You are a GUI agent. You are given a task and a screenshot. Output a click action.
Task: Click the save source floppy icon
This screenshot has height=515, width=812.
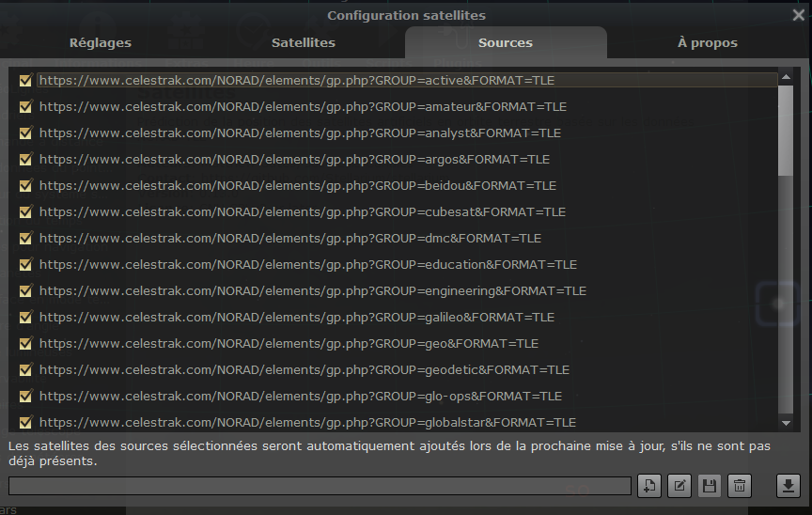[709, 486]
